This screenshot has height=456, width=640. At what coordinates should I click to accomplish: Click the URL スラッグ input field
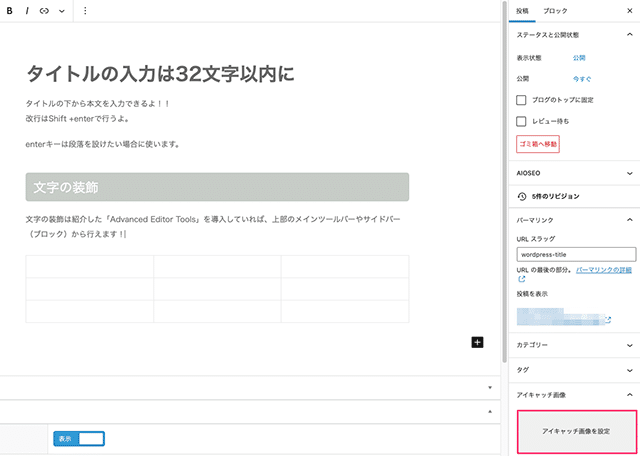tap(575, 255)
